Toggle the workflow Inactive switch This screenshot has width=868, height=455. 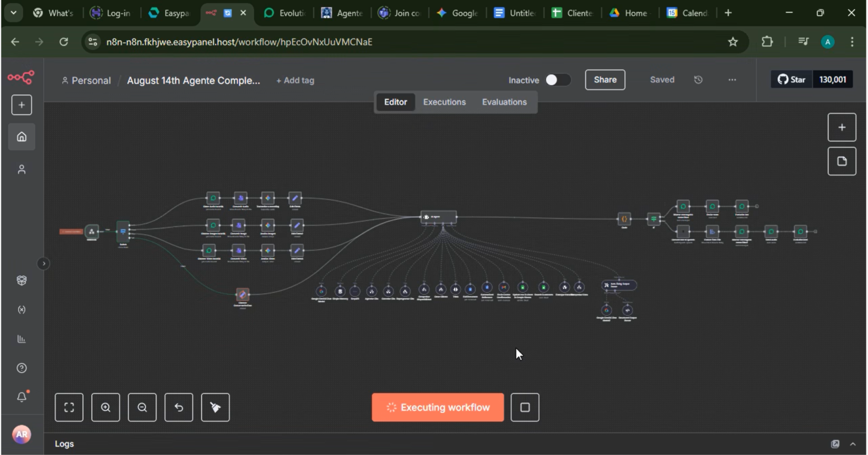pyautogui.click(x=557, y=80)
